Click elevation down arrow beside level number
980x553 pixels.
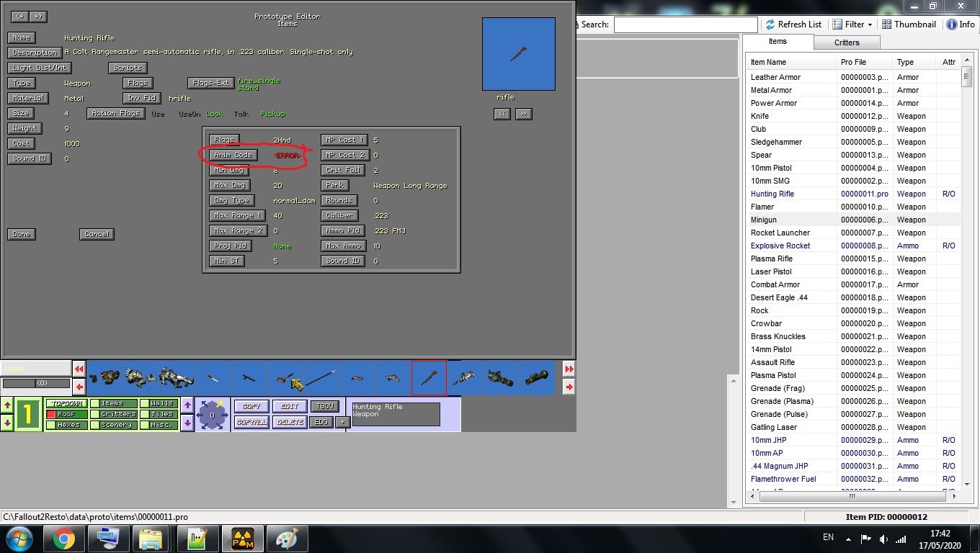click(7, 423)
